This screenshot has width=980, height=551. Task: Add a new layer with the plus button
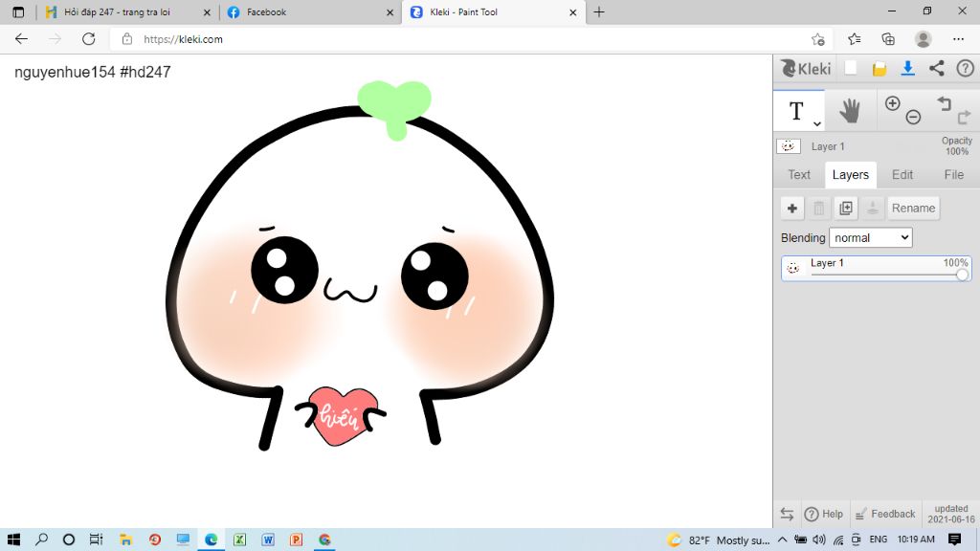click(x=792, y=209)
